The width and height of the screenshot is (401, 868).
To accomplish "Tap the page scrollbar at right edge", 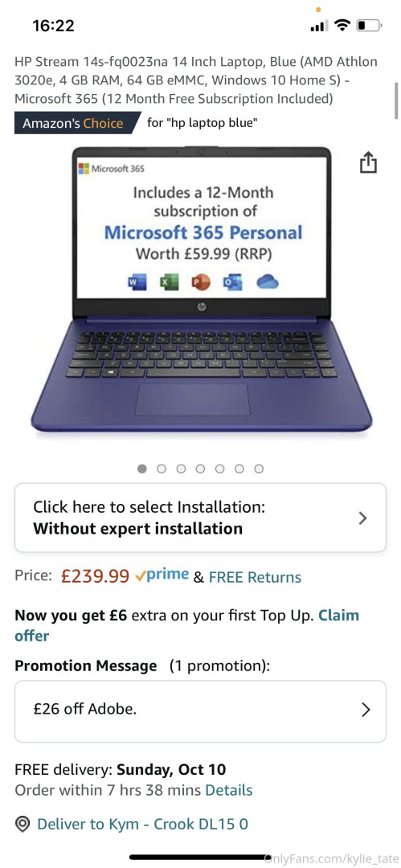I will (395, 100).
